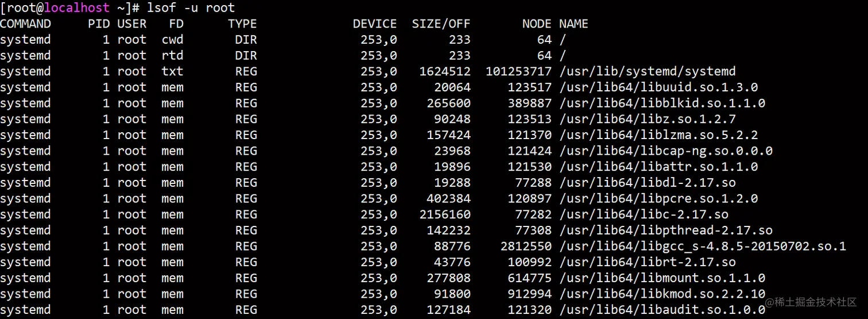This screenshot has height=319, width=868.
Task: Click the path /usr/lib64/libuuid.so.1.3.0
Action: 658,87
